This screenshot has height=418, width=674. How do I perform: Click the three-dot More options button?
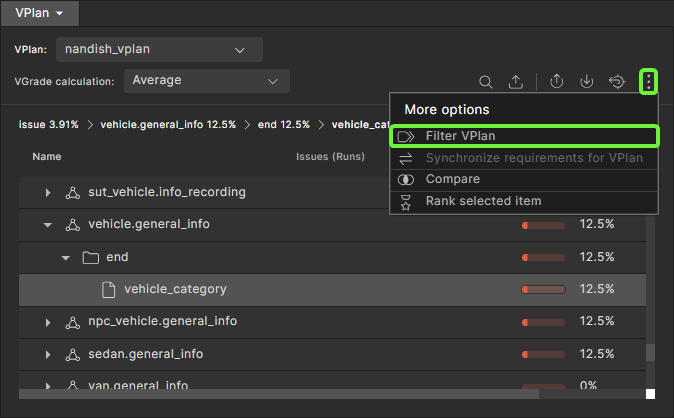(x=648, y=82)
